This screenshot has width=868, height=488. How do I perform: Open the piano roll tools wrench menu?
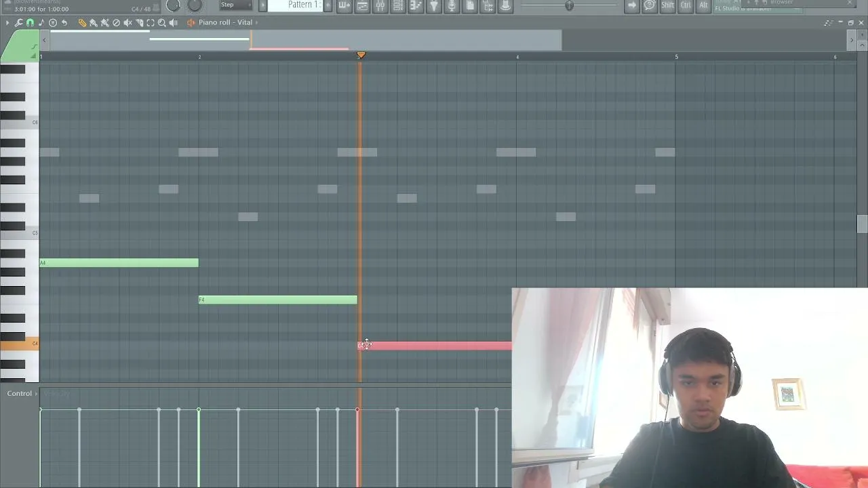18,22
